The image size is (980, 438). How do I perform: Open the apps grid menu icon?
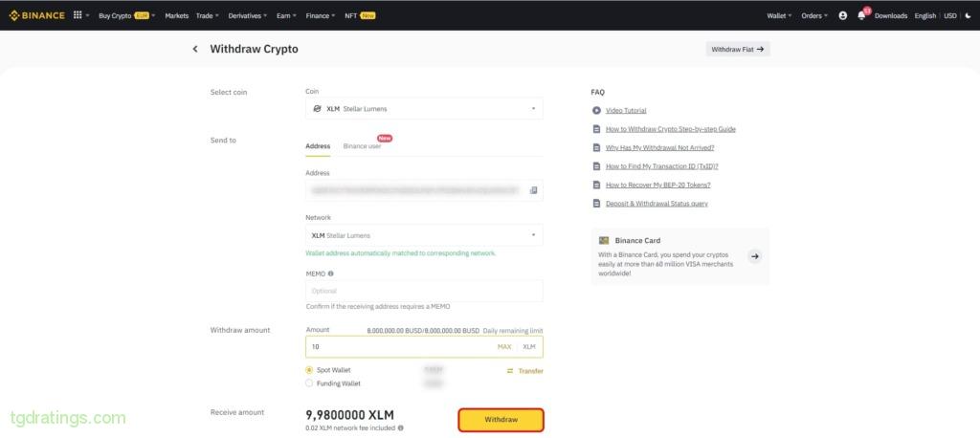point(78,15)
